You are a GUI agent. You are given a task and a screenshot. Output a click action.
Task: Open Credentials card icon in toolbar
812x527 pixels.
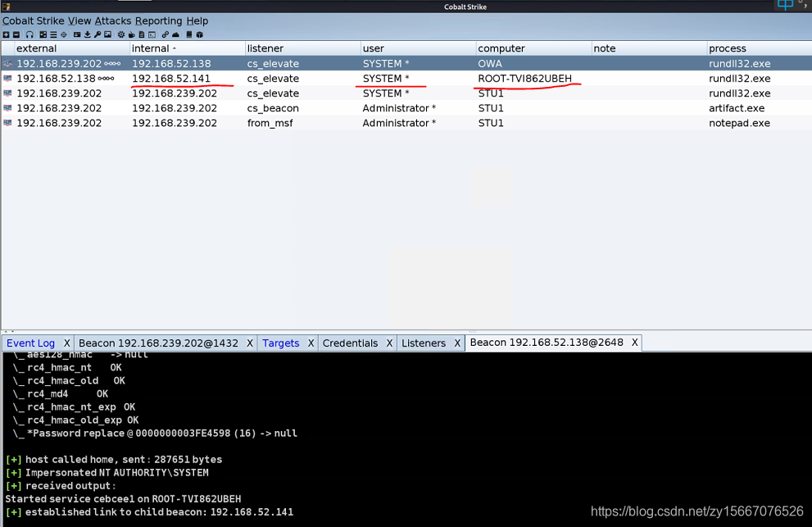click(x=77, y=34)
